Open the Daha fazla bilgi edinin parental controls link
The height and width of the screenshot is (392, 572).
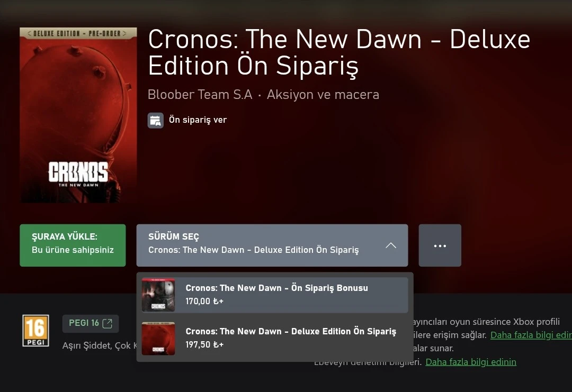click(x=471, y=362)
